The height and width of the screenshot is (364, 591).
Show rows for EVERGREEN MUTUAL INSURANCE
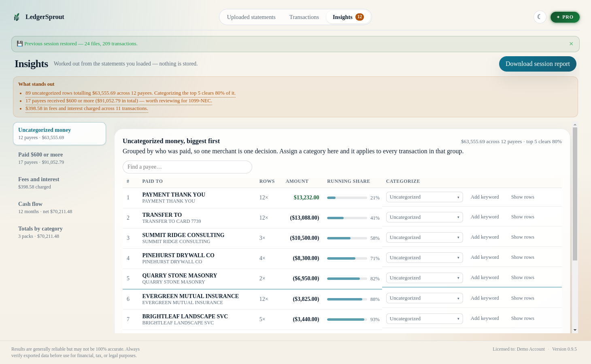pos(523,298)
